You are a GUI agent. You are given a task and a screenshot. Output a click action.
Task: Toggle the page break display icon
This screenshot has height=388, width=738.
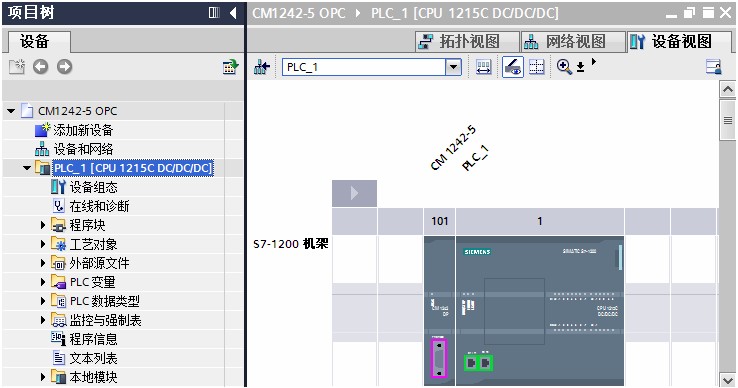point(537,67)
